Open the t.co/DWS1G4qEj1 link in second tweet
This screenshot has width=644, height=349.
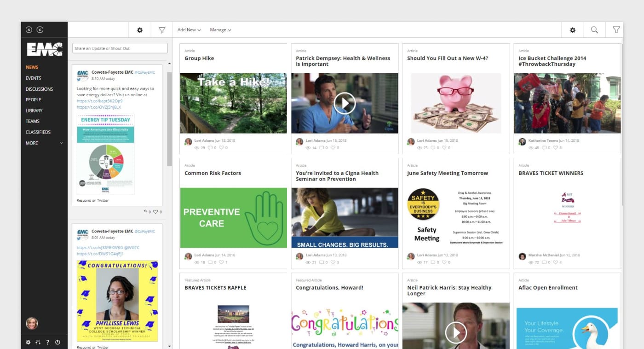tap(100, 254)
